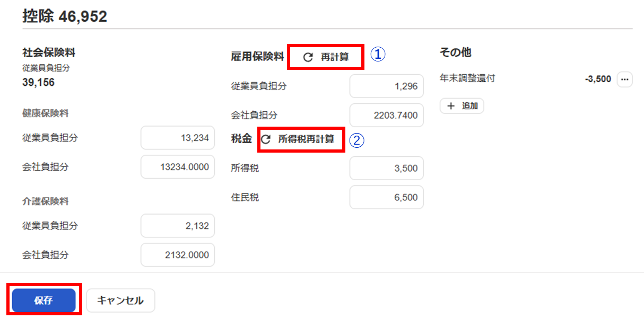This screenshot has height=319, width=644.
Task: Click the circled number ② marker
Action: tap(358, 140)
